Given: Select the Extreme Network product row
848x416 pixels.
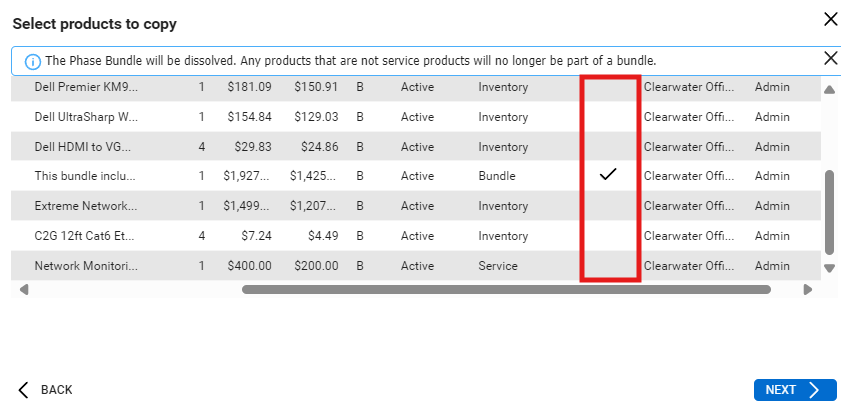Looking at the screenshot, I should coord(86,206).
